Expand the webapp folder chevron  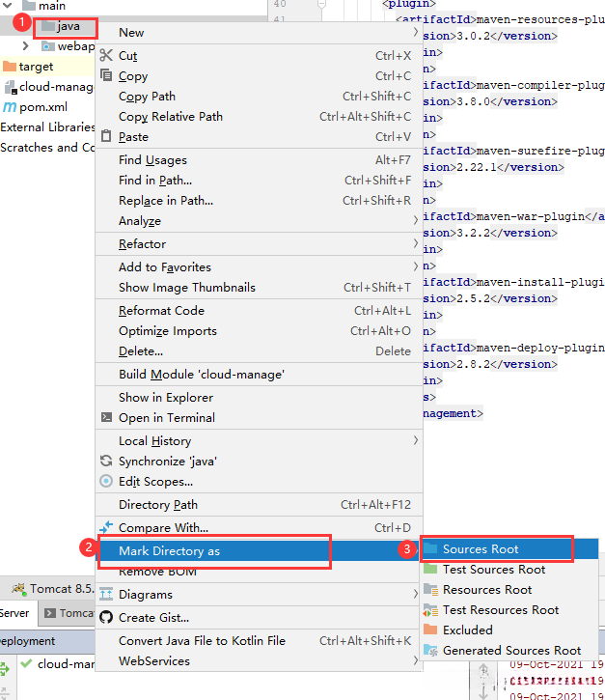(x=25, y=46)
